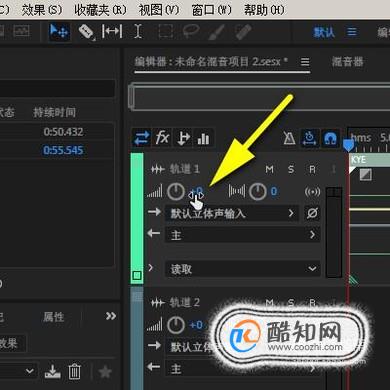Screen dimensions: 390x390
Task: Solo Track 1 with S button
Action: (291, 170)
